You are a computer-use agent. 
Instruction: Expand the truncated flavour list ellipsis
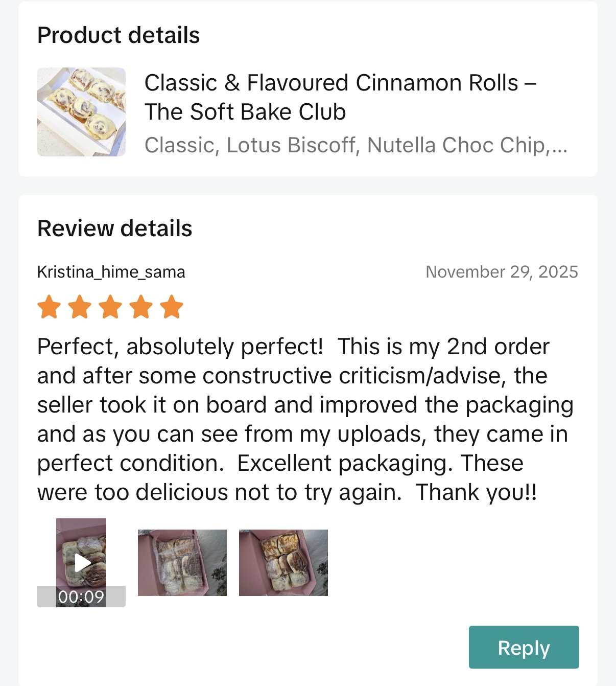click(559, 145)
